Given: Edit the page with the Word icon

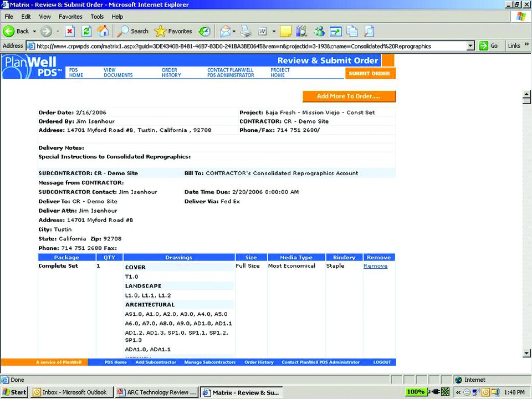Looking at the screenshot, I should [263, 32].
